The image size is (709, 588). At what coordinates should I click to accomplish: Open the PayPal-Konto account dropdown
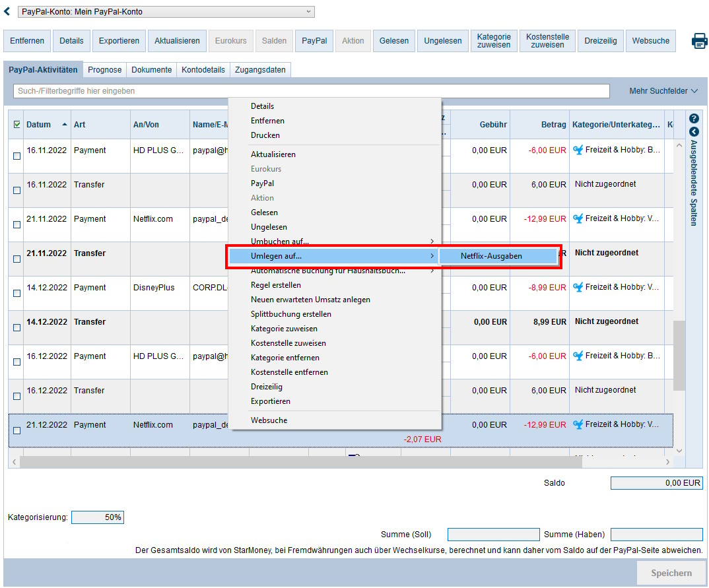click(x=166, y=12)
